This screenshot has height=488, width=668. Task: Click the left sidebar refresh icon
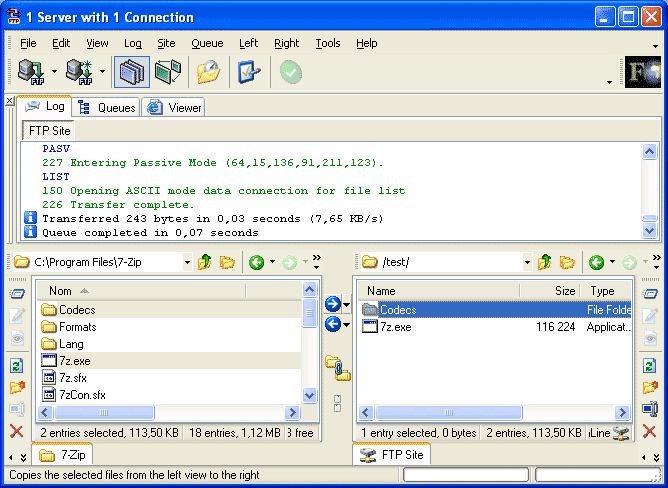(17, 365)
